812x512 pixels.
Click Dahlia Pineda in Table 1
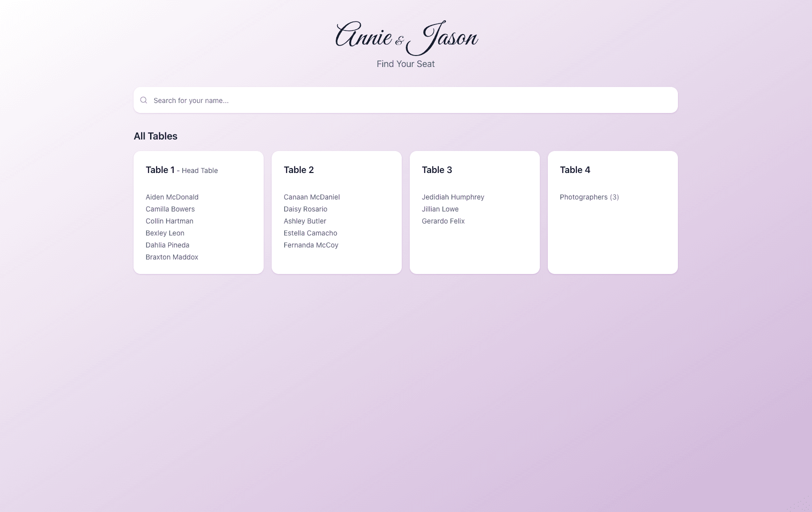167,245
